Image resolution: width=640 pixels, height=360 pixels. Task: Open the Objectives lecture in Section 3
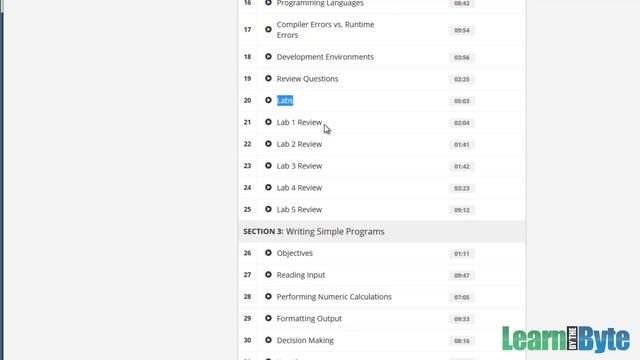click(x=295, y=253)
